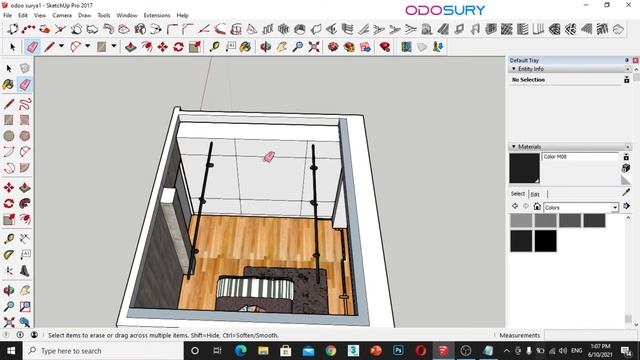Select the Text label tool in top toolbar
This screenshot has width=640, height=360.
[x=231, y=47]
